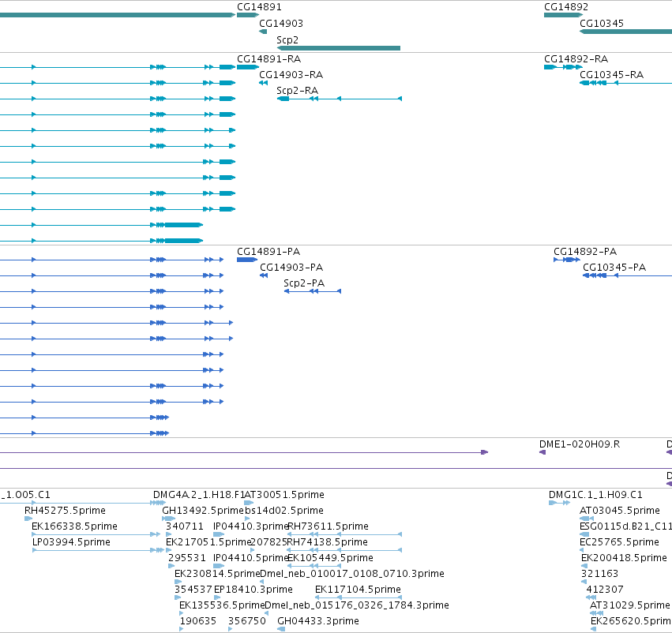The image size is (672, 633).
Task: Open the EK117104.5prime EST label
Action: click(x=358, y=590)
